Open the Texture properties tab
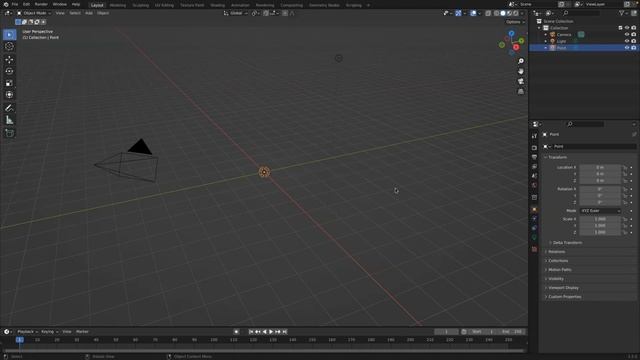The image size is (640, 360). tap(534, 249)
